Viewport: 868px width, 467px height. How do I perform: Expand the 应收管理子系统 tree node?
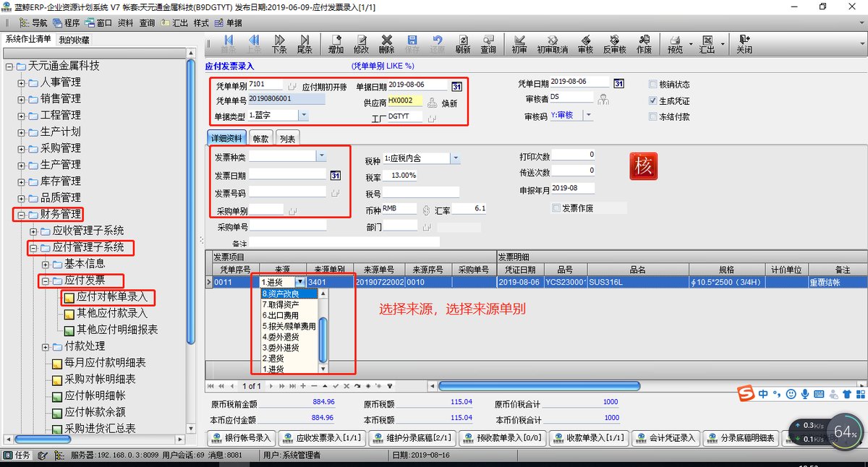click(x=33, y=231)
